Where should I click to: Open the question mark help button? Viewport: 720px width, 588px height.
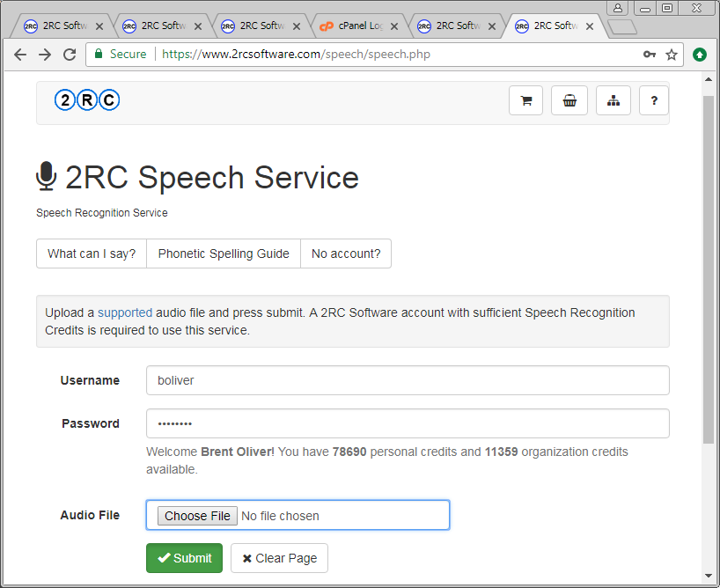(x=654, y=100)
